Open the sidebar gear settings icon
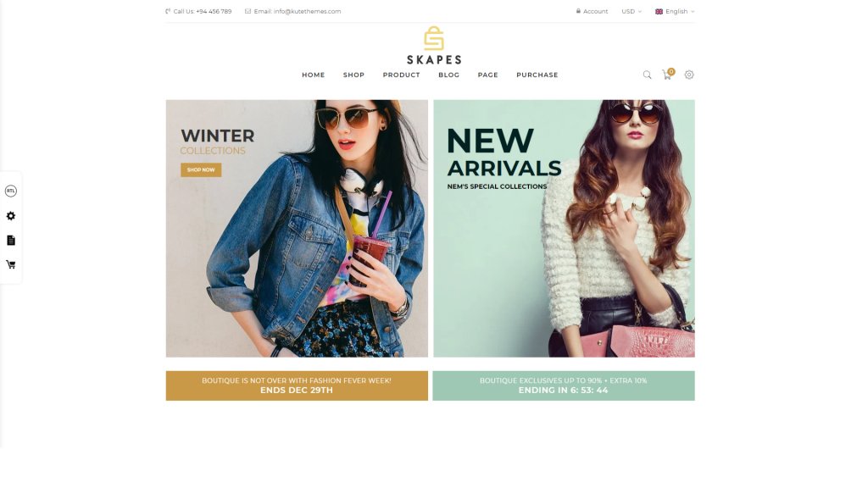 tap(10, 216)
